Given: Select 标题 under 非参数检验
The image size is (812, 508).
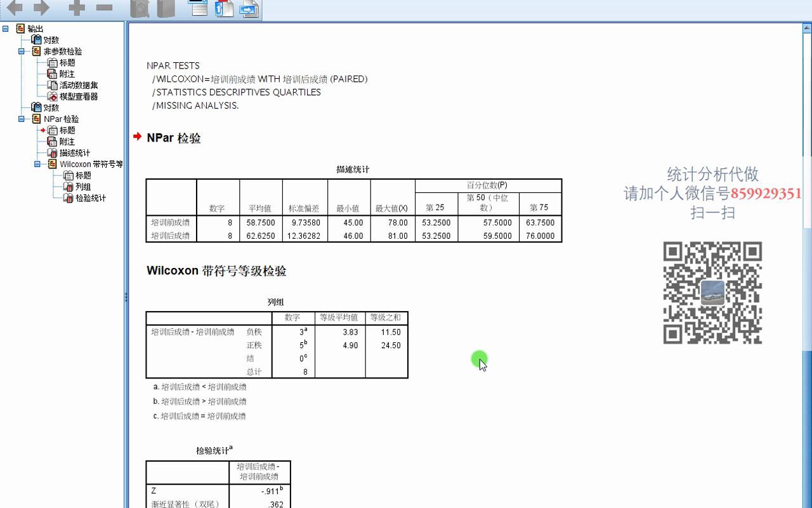Looking at the screenshot, I should pos(67,63).
